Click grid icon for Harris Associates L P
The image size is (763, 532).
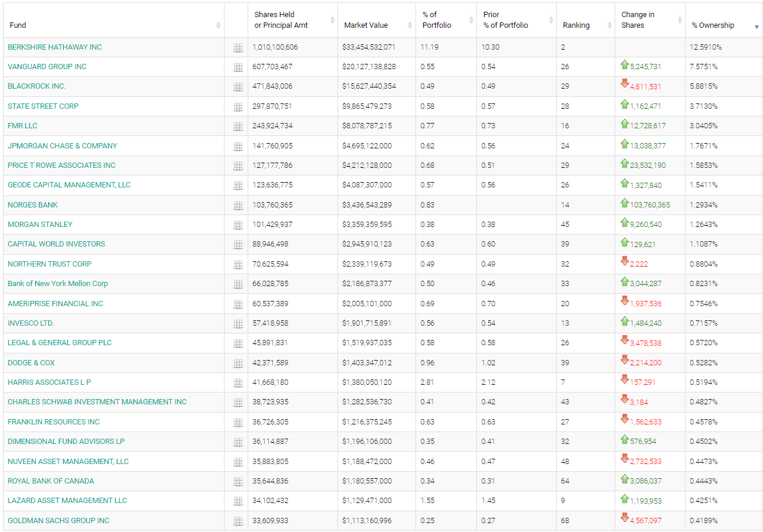click(238, 383)
